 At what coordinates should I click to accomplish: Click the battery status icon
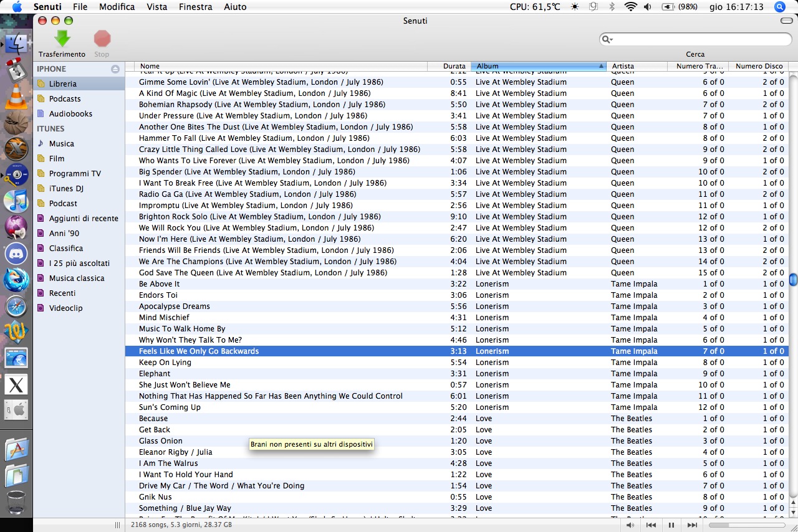pos(668,7)
